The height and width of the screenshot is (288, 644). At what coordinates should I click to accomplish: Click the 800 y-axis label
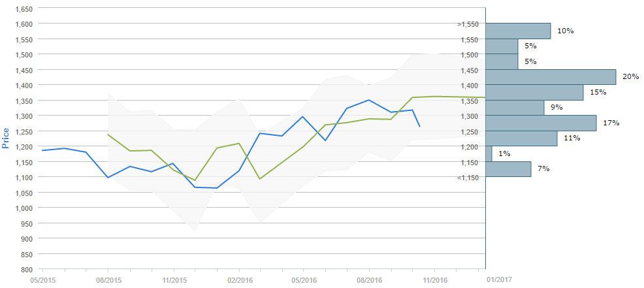point(26,269)
